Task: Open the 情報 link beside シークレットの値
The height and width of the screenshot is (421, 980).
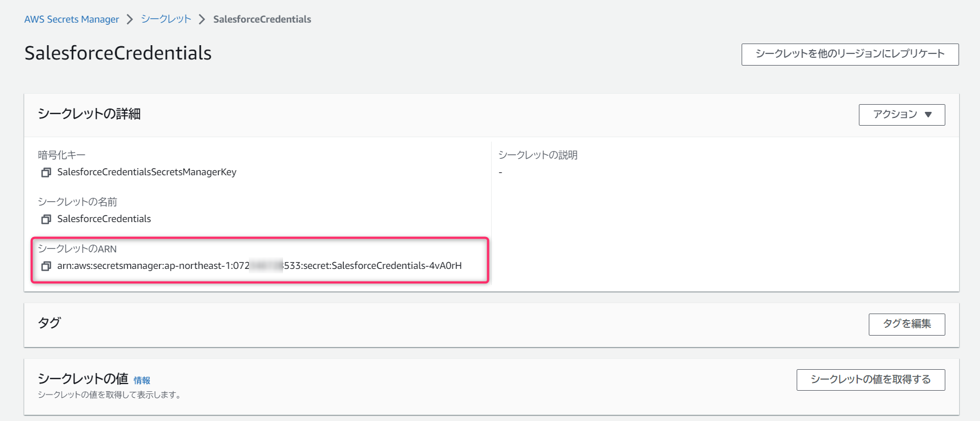Action: pos(142,380)
